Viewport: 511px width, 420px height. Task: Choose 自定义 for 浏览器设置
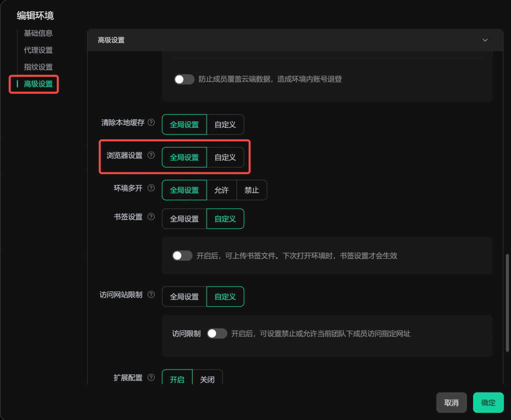[225, 157]
